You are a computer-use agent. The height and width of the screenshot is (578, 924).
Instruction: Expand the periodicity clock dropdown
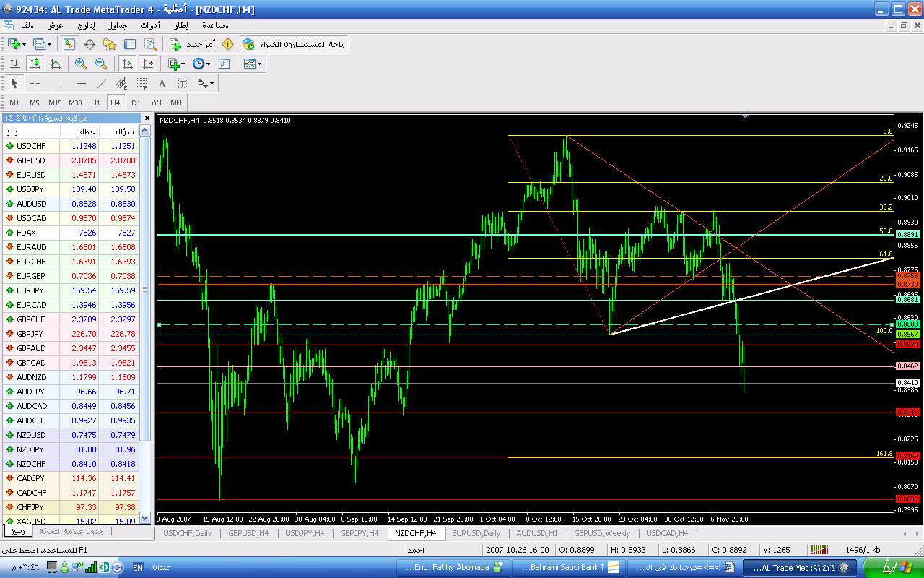pyautogui.click(x=208, y=64)
